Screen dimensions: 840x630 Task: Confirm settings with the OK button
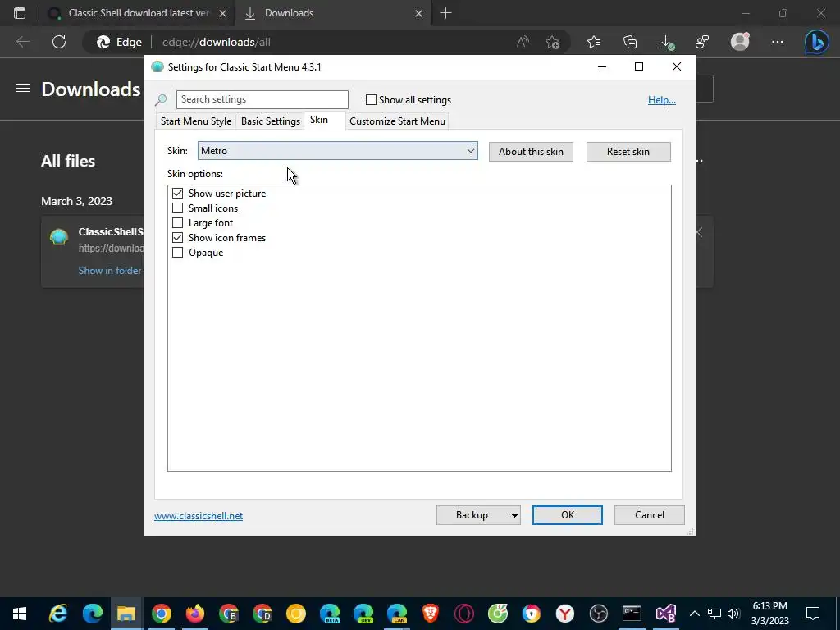point(568,515)
